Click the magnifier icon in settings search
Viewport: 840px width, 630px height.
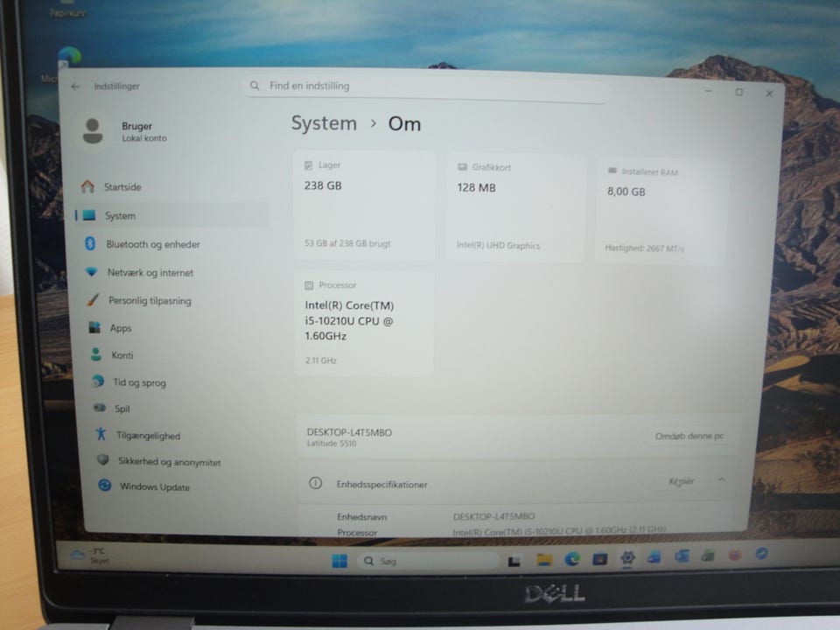pyautogui.click(x=255, y=86)
